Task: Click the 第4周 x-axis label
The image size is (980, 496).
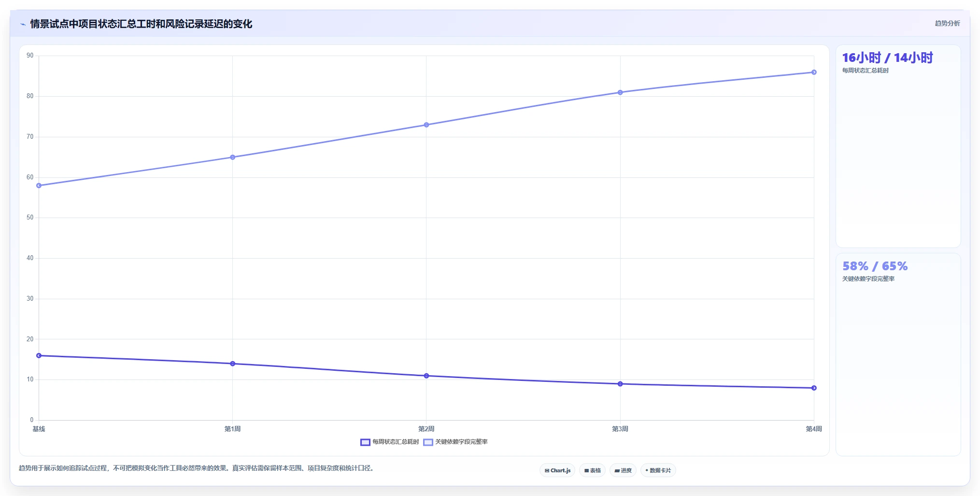Action: 814,429
